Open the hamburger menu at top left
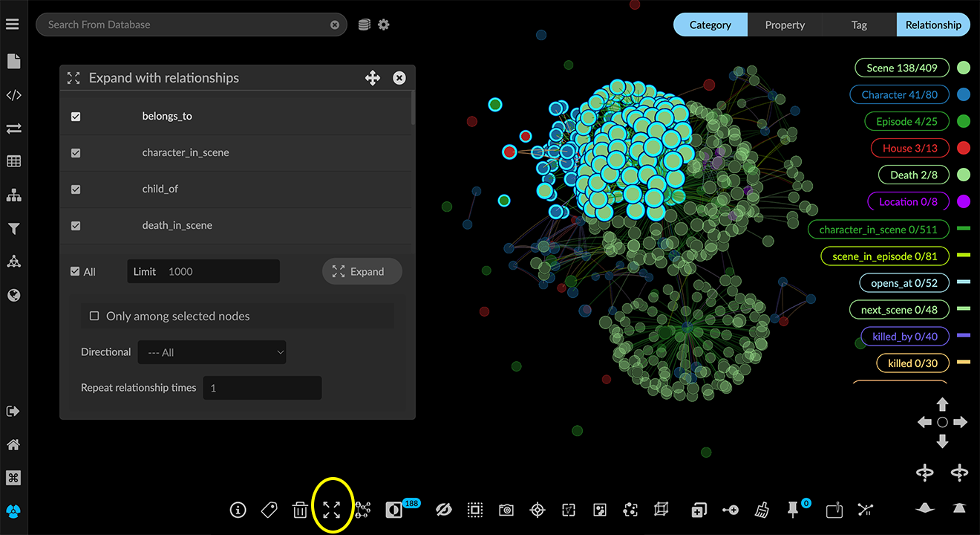 13,25
